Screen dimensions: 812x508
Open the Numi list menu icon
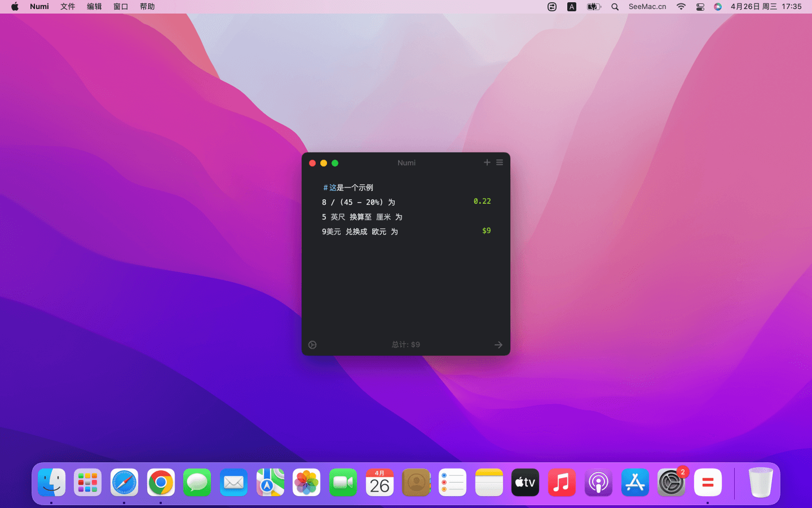pos(500,163)
